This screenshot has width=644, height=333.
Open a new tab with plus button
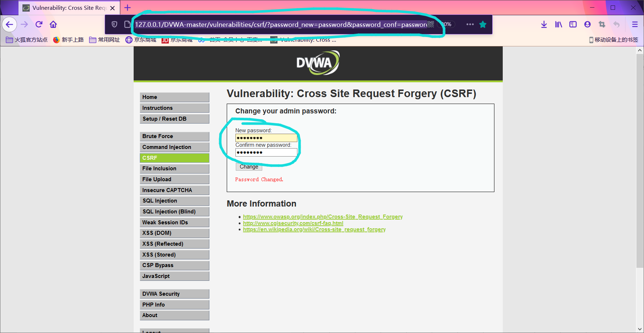[127, 8]
